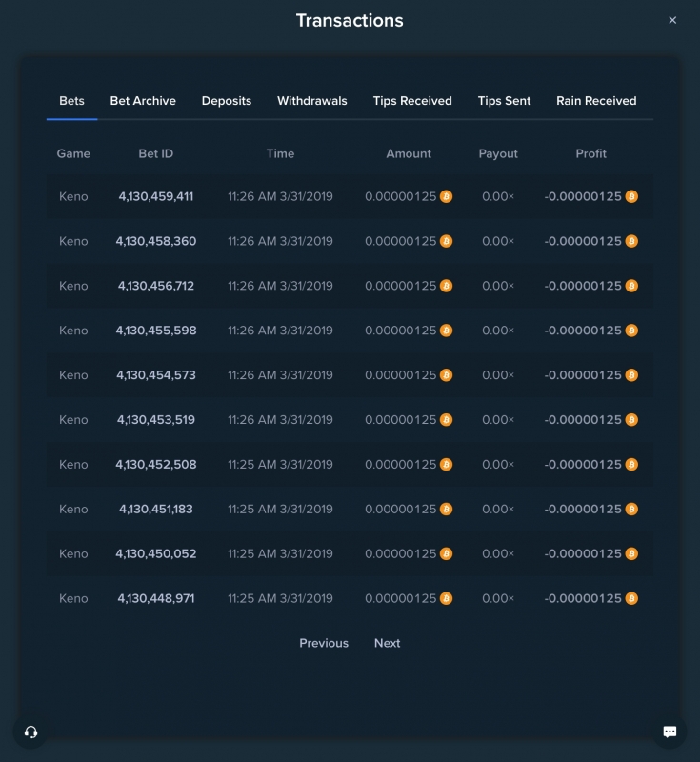Click Keno in row of bet 4,130,459,411

coord(73,197)
